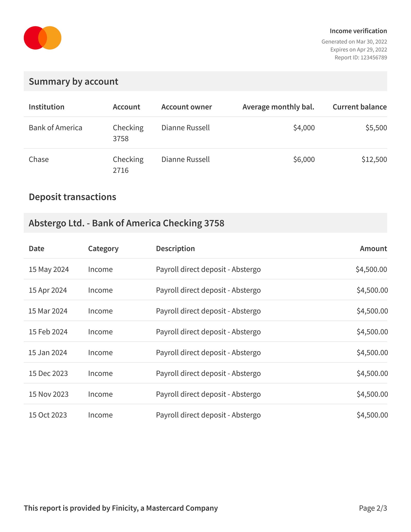Screen dimensions: 411x532
Task: Click the Income category on 15 Jan 2024
Action: pyautogui.click(x=100, y=352)
